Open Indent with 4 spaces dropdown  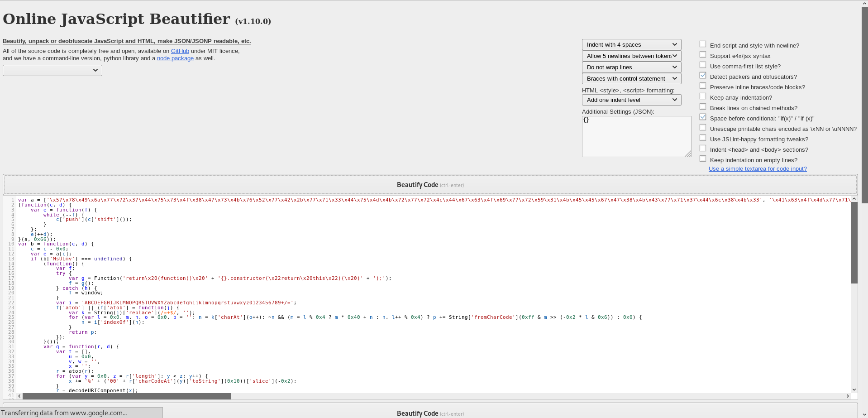[631, 45]
